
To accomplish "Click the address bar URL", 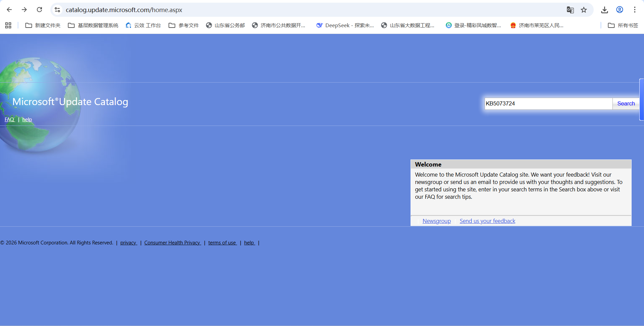I will click(124, 10).
